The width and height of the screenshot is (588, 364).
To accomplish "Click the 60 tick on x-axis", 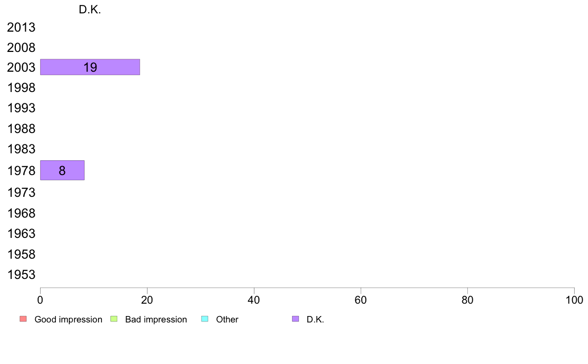I will point(360,300).
